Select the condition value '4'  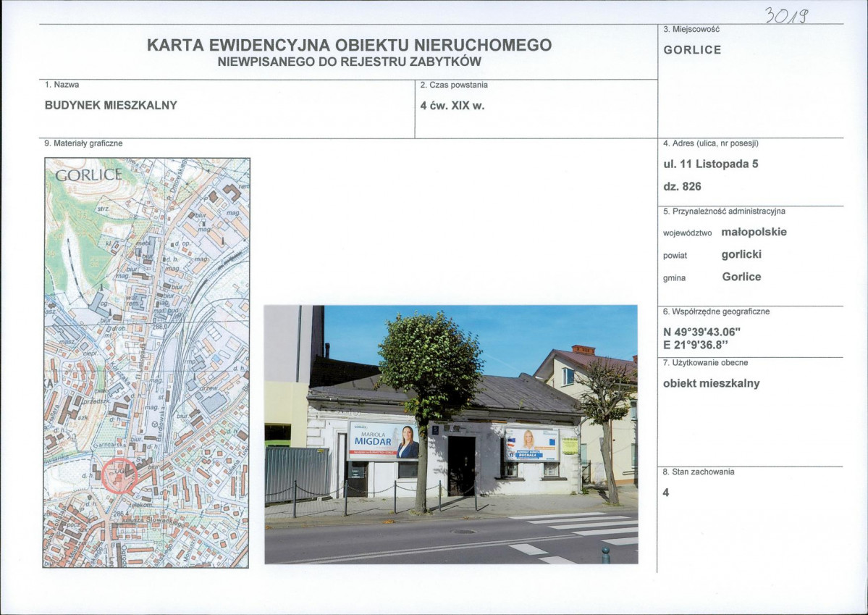(666, 493)
